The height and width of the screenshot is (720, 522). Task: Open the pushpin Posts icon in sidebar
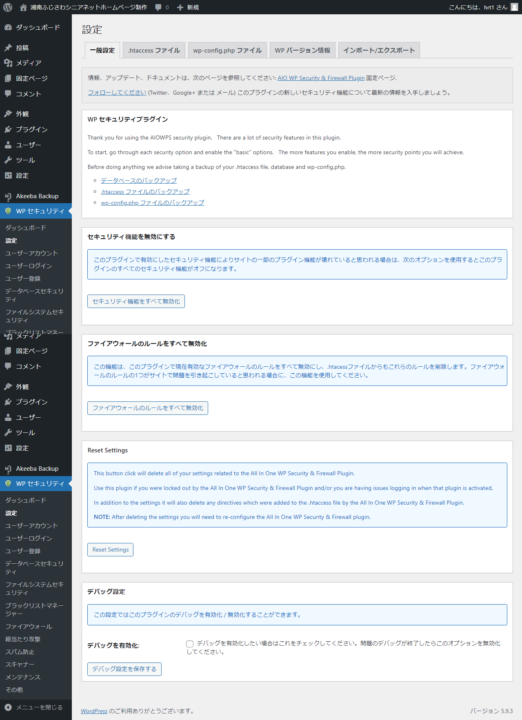8,48
